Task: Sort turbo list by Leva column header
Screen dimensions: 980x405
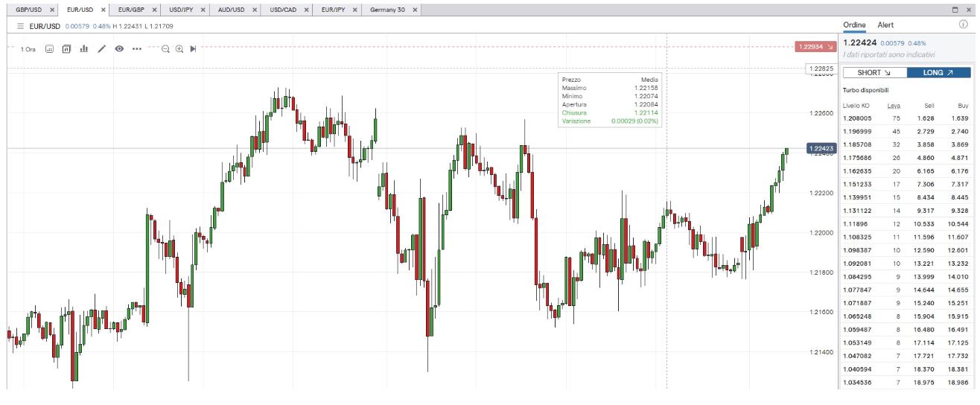Action: tap(894, 106)
